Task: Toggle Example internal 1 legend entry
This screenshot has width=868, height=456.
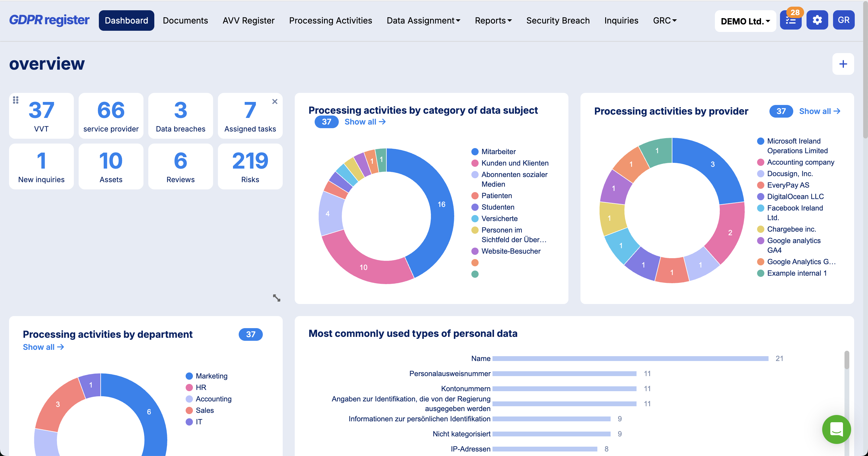Action: 792,273
